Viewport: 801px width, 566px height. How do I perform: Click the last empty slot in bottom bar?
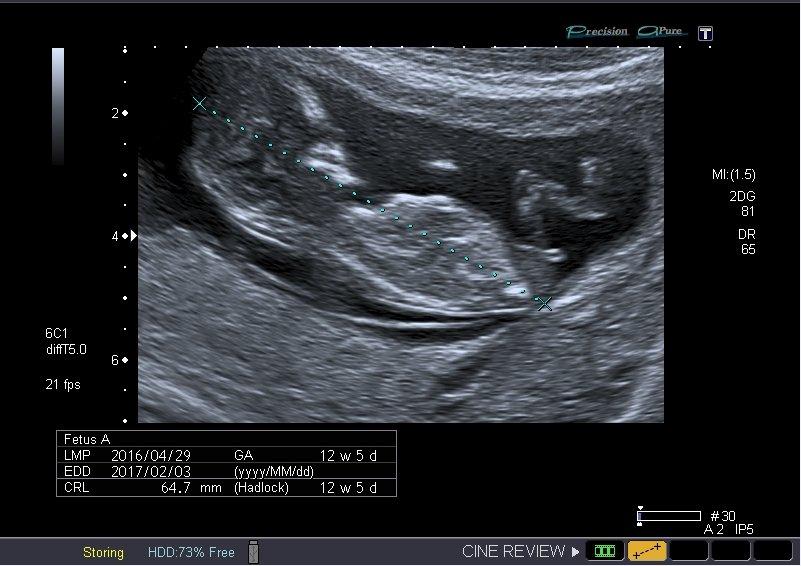773,551
